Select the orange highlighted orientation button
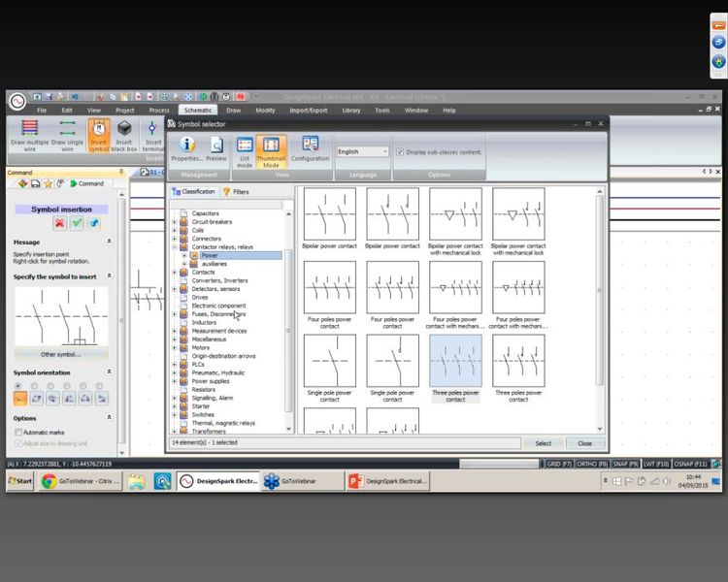Image resolution: width=728 pixels, height=582 pixels. pyautogui.click(x=20, y=399)
